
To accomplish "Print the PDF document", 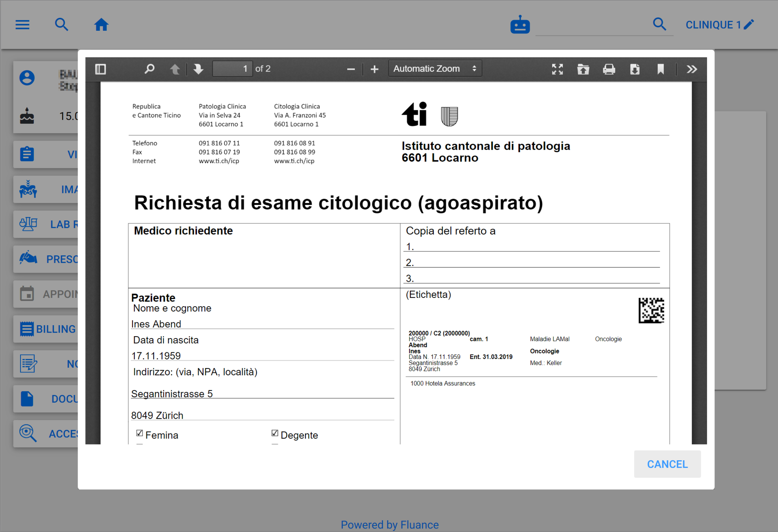I will [x=609, y=69].
